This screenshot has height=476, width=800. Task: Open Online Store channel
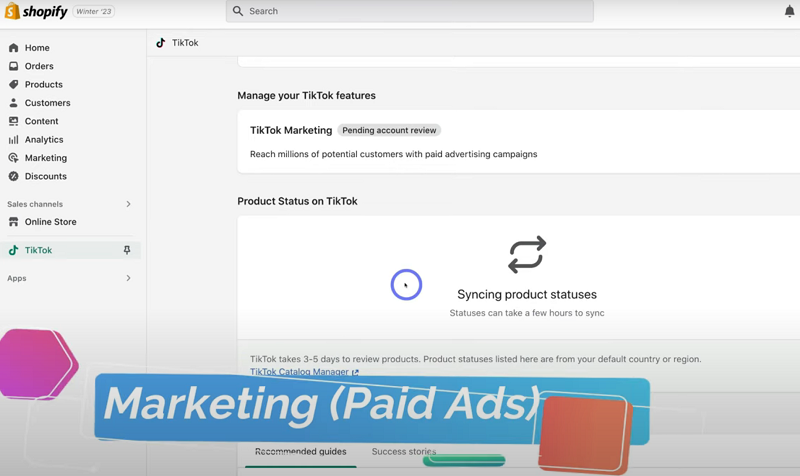point(51,221)
